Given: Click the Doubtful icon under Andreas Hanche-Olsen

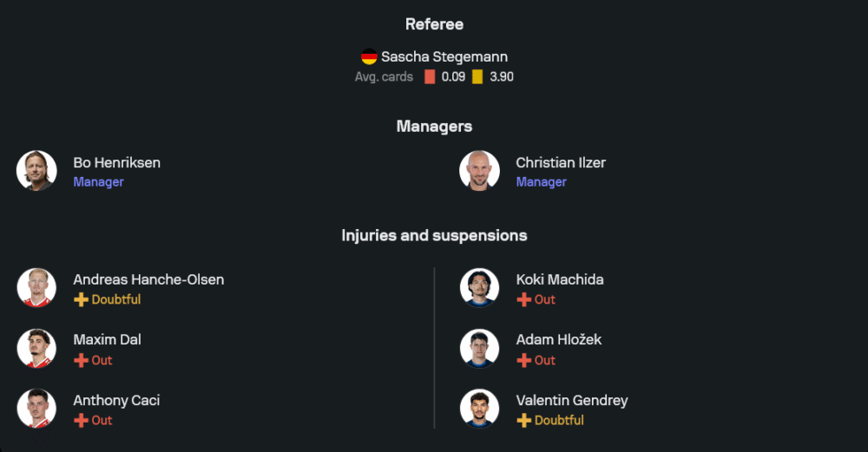Looking at the screenshot, I should coord(81,300).
